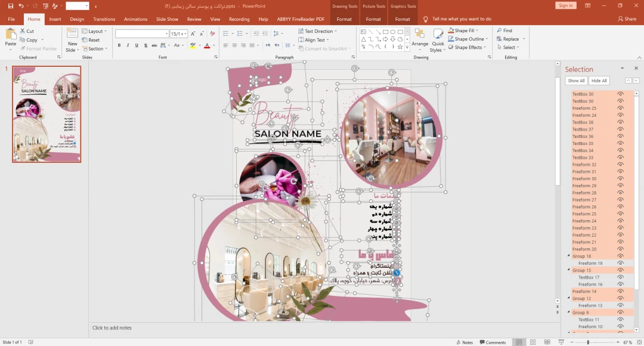
Task: Toggle visibility of TextBox 38
Action: pos(620,122)
